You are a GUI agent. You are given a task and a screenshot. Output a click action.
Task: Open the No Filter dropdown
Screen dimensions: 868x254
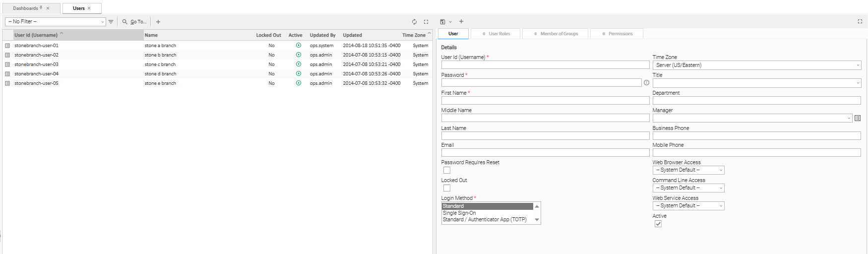(x=56, y=22)
